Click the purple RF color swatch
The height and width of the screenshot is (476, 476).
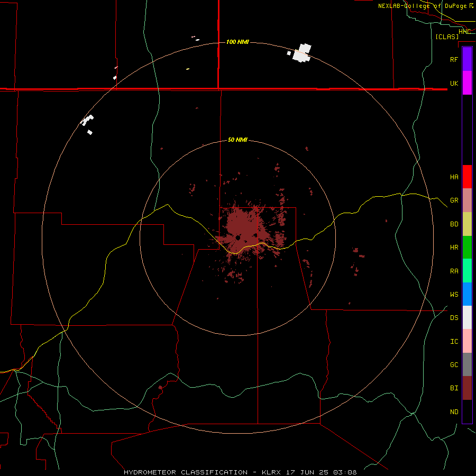click(467, 59)
